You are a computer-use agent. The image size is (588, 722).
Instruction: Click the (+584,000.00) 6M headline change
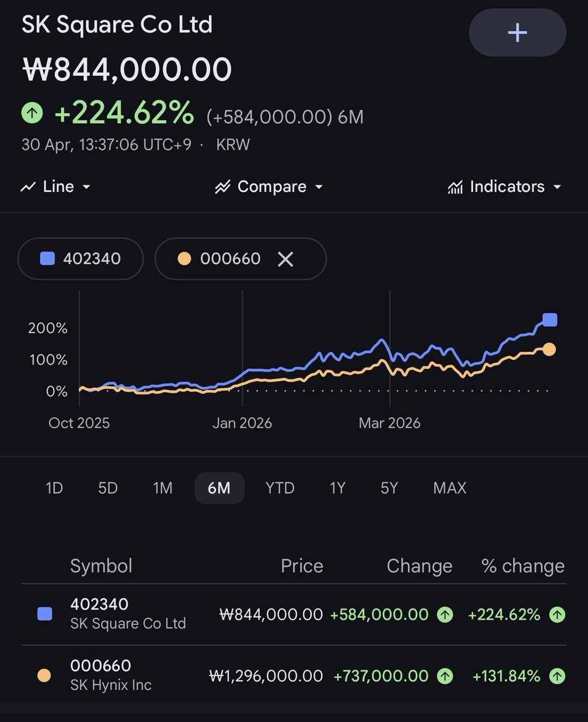285,116
